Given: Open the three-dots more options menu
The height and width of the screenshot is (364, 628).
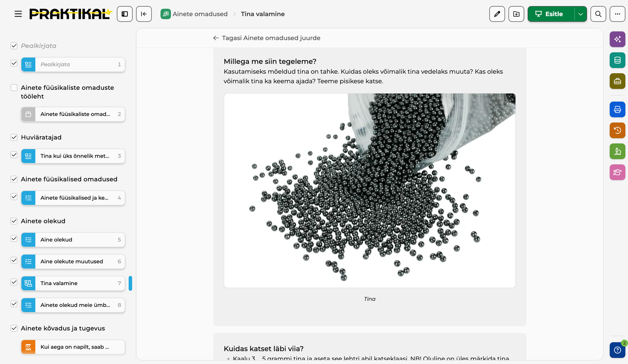Looking at the screenshot, I should click(x=617, y=14).
